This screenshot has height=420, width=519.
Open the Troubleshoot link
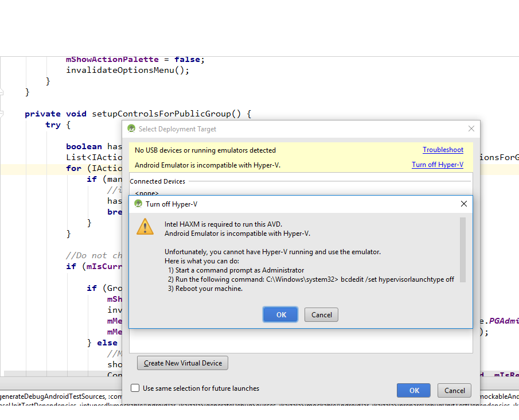(443, 150)
